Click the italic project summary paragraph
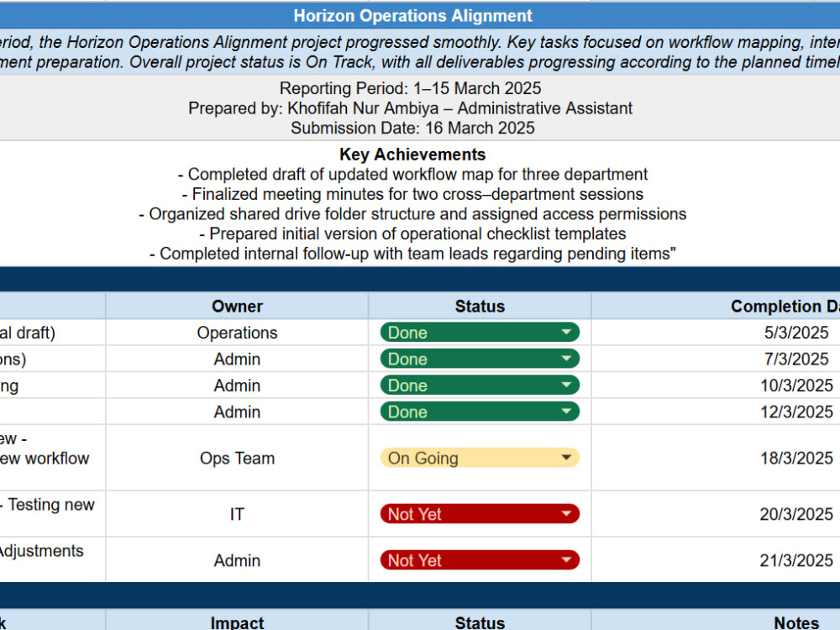 (420, 52)
